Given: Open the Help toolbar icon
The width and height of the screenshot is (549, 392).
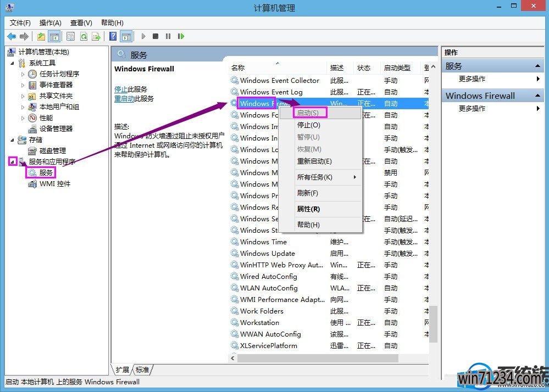Looking at the screenshot, I should pos(113,36).
